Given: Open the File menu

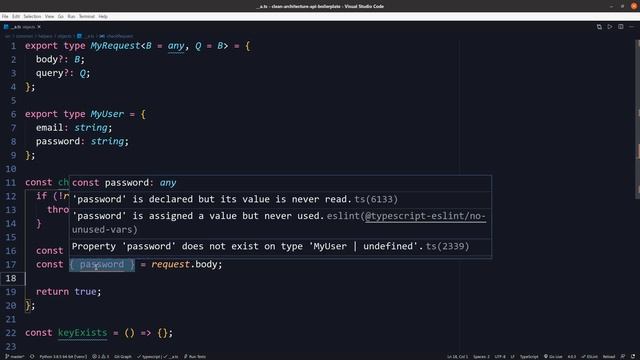Looking at the screenshot, I should pyautogui.click(x=5, y=16).
